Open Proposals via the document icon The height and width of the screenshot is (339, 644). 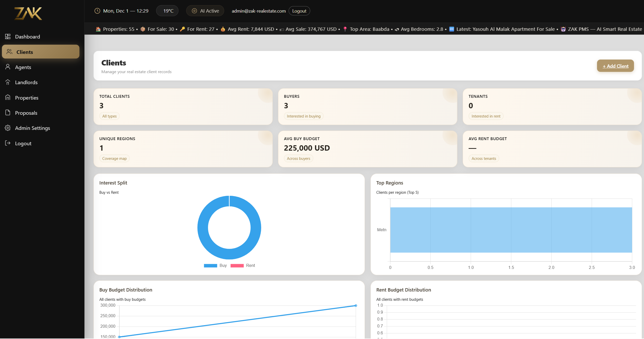point(8,113)
